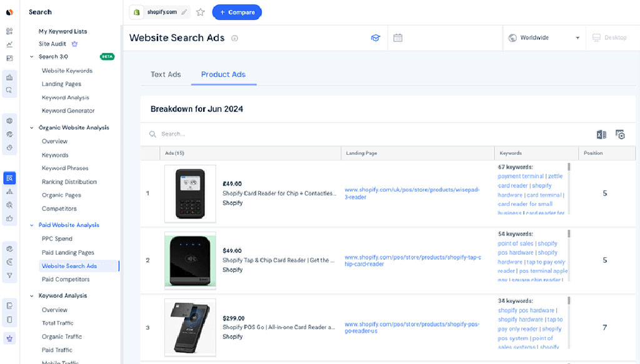Open Site Audit in sidebar
The height and width of the screenshot is (364, 640).
pos(52,44)
